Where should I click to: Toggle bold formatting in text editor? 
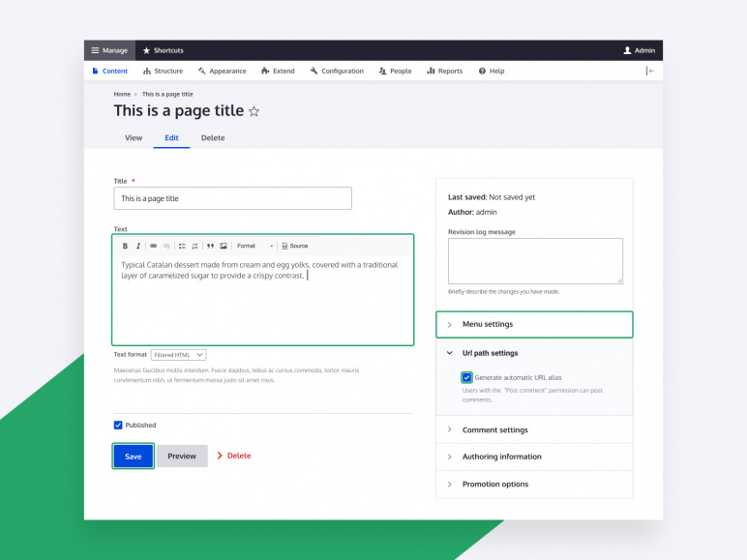click(x=125, y=246)
